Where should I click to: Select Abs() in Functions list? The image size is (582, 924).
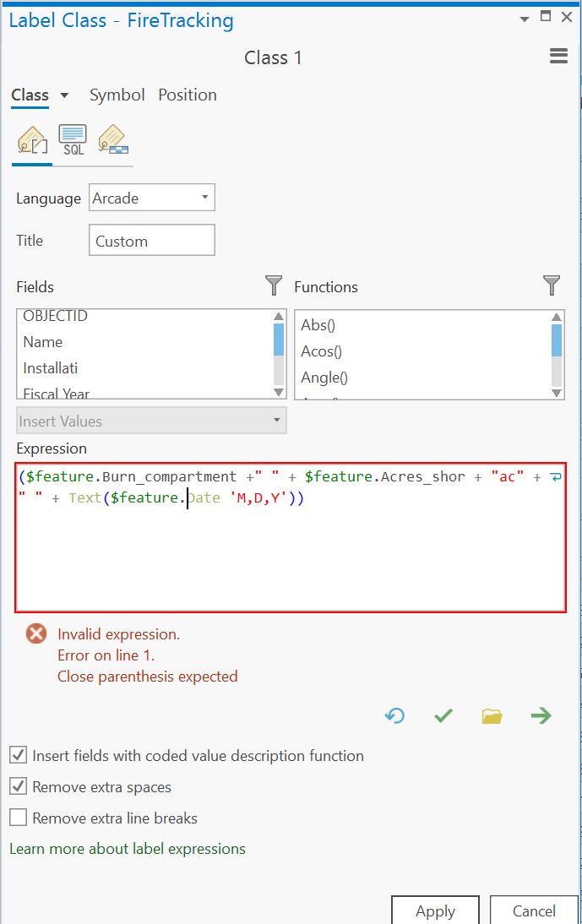[318, 324]
